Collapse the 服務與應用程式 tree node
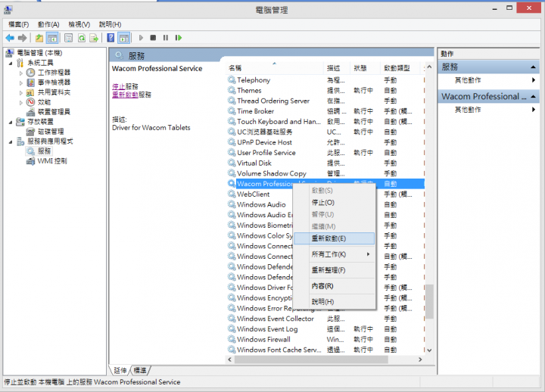Image resolution: width=545 pixels, height=392 pixels. [x=11, y=142]
